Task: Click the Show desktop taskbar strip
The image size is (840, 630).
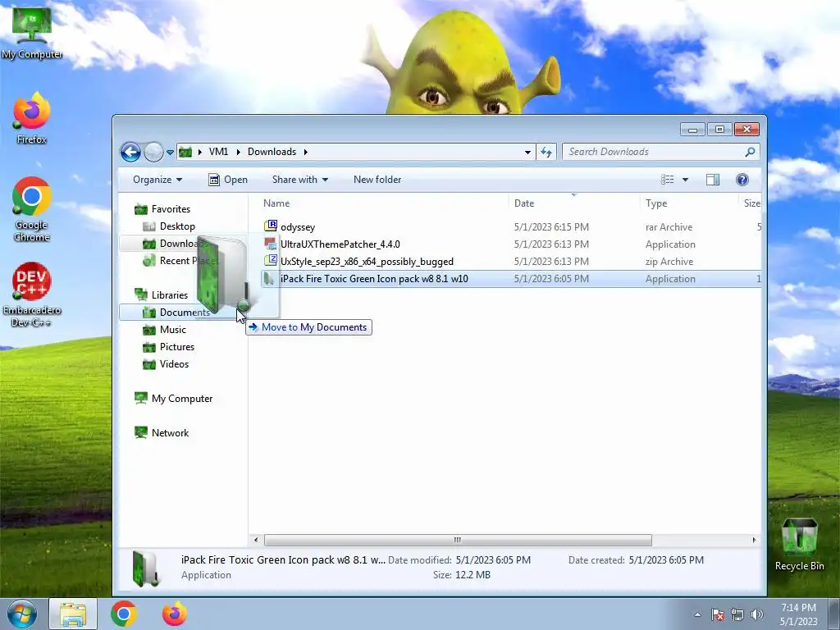Action: coord(834,614)
